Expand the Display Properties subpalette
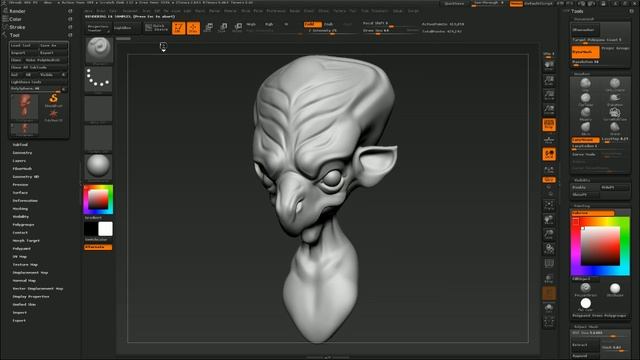Screen dimensions: 640x360 point(31,297)
